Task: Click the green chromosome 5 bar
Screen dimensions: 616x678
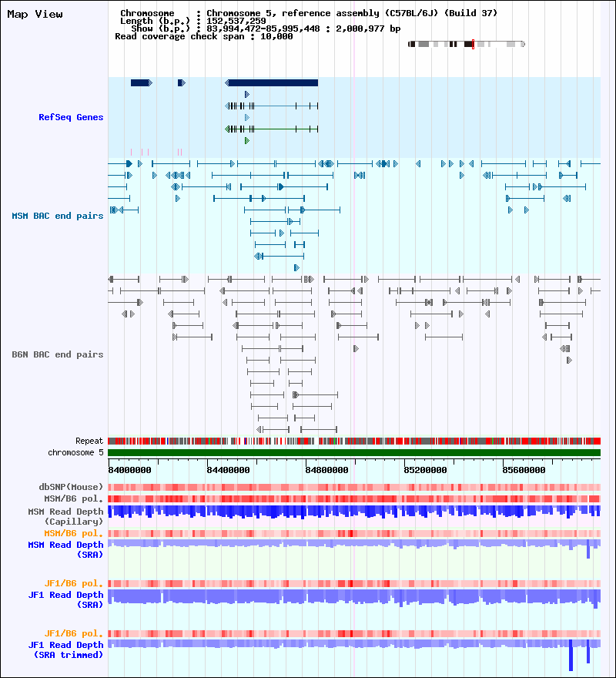Action: [354, 453]
